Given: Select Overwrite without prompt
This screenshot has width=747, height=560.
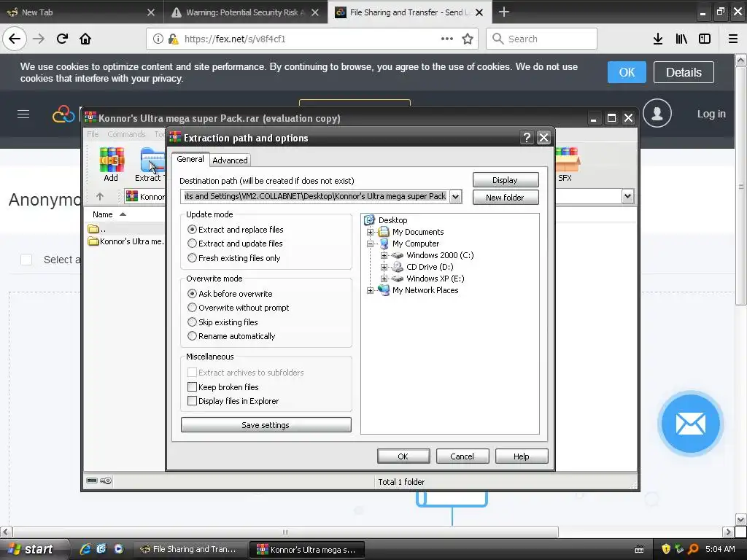Looking at the screenshot, I should [239, 308].
